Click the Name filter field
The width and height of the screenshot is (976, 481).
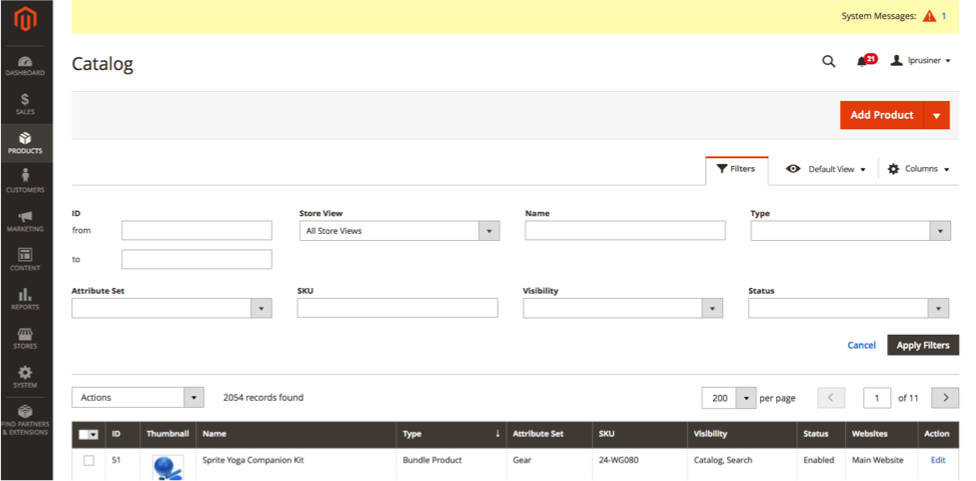tap(625, 230)
